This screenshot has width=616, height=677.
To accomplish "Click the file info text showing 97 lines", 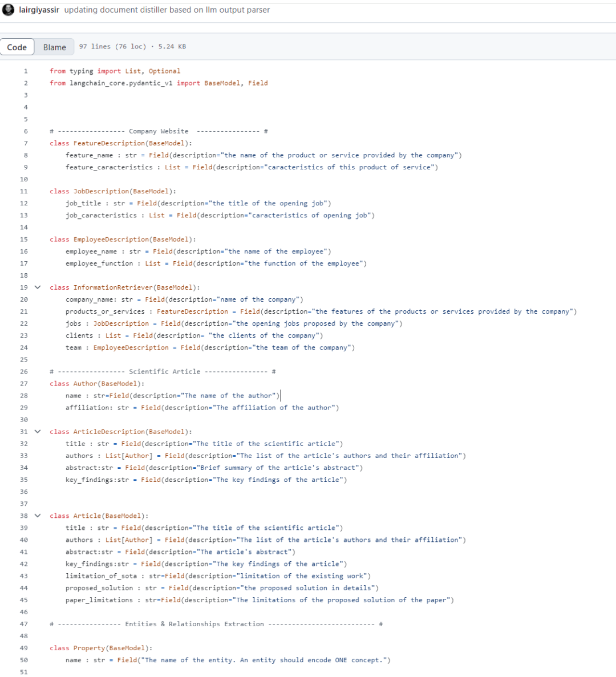I will click(x=132, y=47).
